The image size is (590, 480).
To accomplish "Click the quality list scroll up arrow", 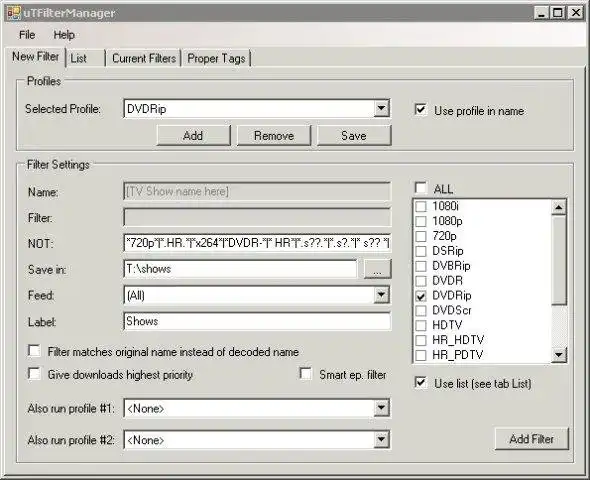I will click(559, 207).
